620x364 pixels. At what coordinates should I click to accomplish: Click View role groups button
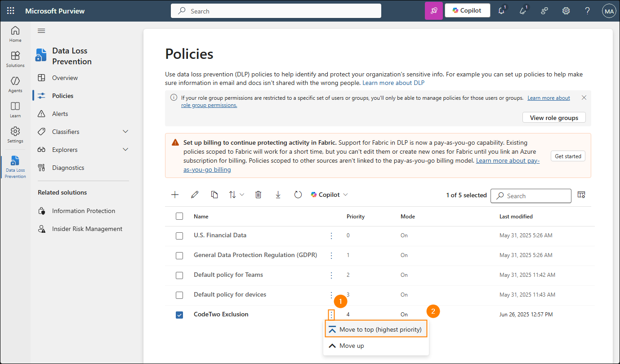[x=554, y=118]
